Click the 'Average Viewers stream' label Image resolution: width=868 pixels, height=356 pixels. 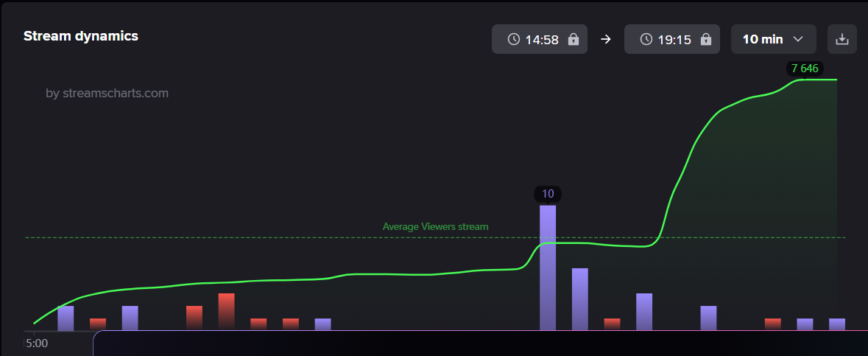tap(436, 226)
